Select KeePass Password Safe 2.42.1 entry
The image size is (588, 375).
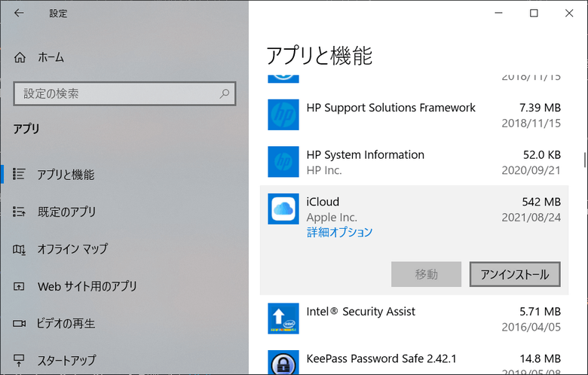pos(381,359)
